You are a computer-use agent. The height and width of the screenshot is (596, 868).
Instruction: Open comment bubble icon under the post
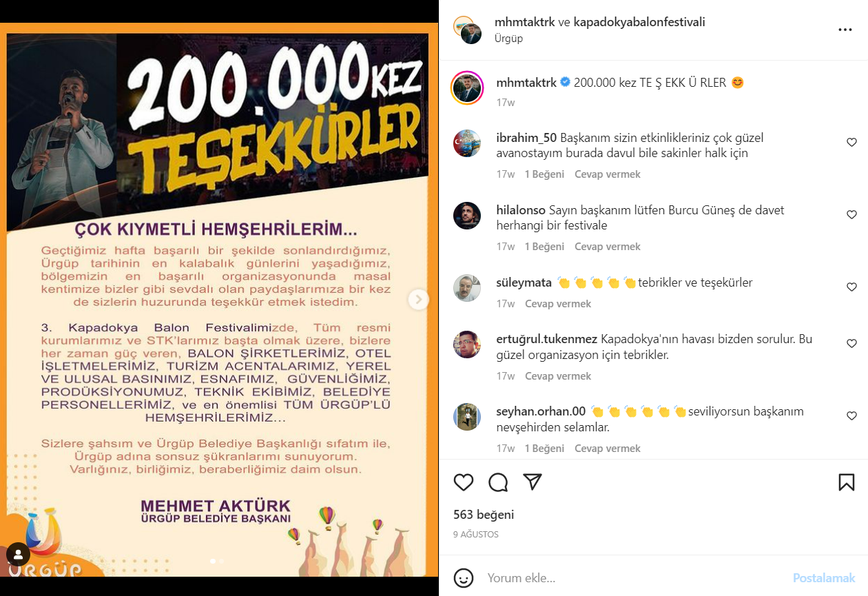coord(498,482)
